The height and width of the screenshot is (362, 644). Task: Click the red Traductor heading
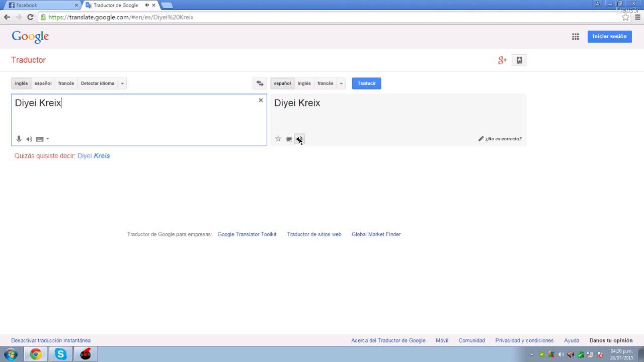click(28, 60)
